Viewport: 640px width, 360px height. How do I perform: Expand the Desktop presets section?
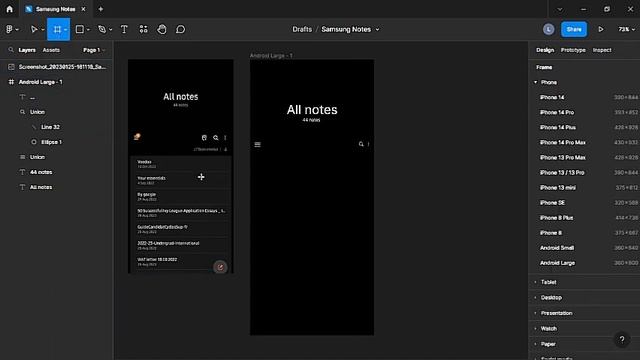(536, 298)
